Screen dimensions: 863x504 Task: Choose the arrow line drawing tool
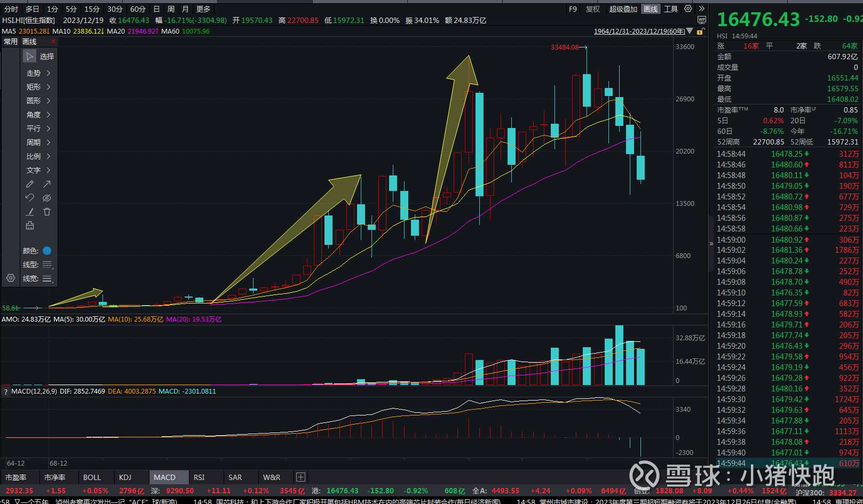(x=47, y=184)
